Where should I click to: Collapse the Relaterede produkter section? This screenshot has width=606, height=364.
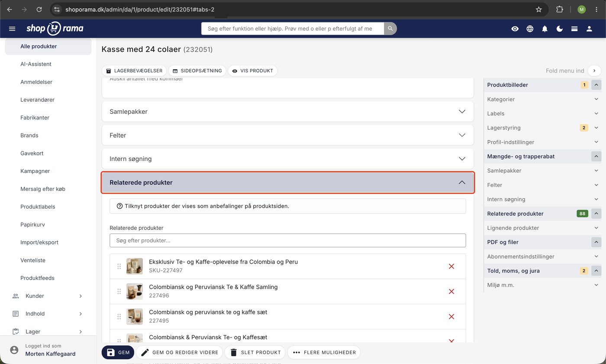[288, 182]
